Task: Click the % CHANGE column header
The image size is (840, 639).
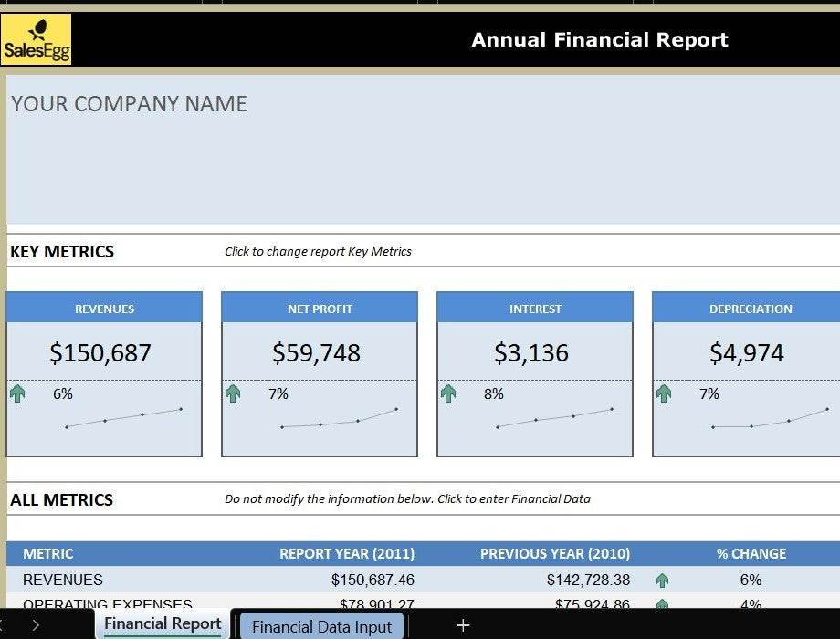Action: 751,553
